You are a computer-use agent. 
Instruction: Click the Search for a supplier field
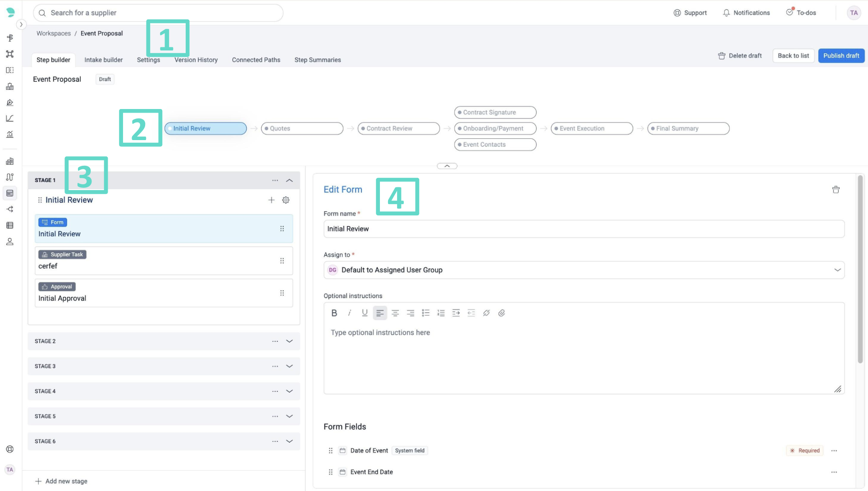(158, 13)
